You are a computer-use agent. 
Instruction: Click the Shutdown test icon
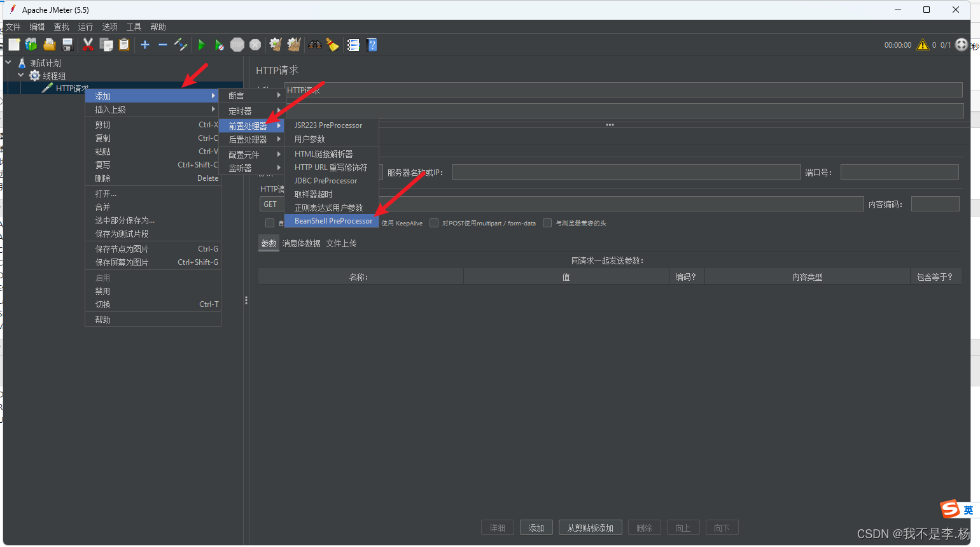click(255, 45)
